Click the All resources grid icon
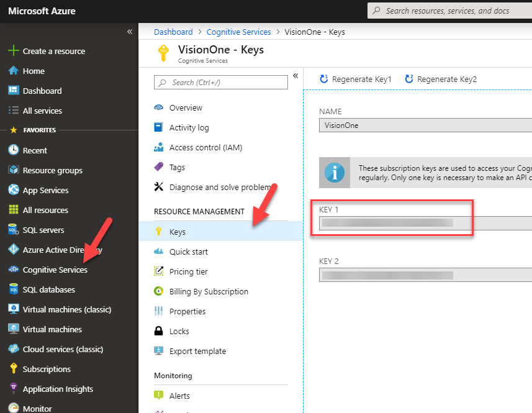Viewport: 532px width, 413px height. point(13,210)
